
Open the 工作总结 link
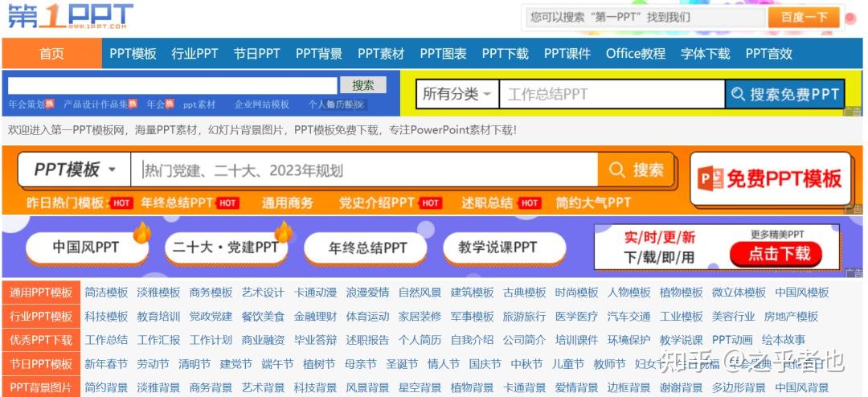[106, 340]
